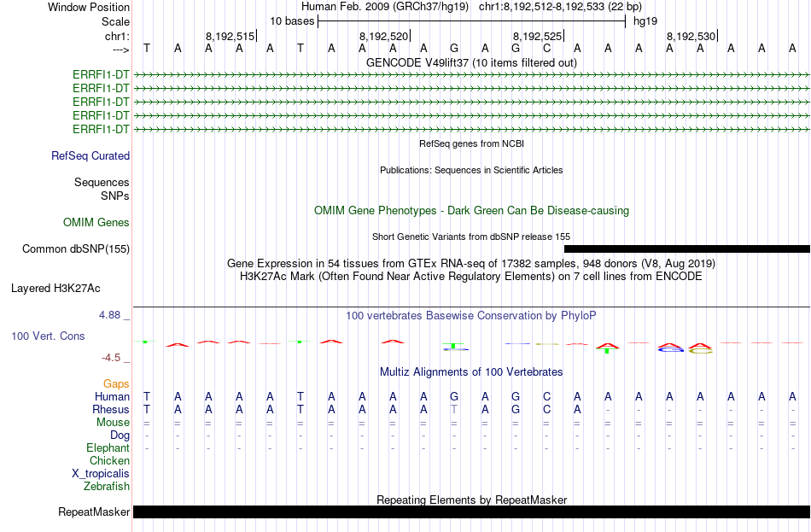This screenshot has width=811, height=532.
Task: Click Repeating Elements by RepeatMasker title
Action: click(472, 500)
